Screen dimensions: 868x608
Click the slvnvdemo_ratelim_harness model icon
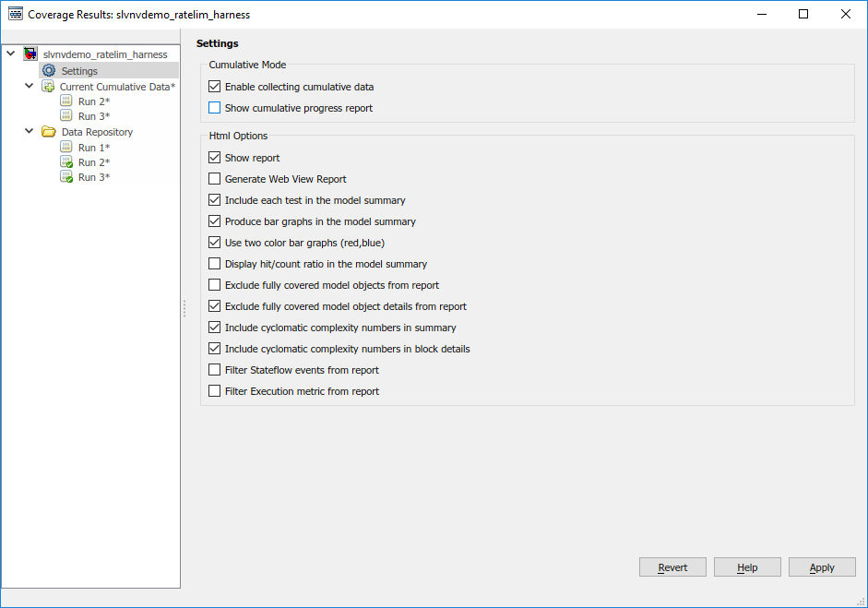30,54
